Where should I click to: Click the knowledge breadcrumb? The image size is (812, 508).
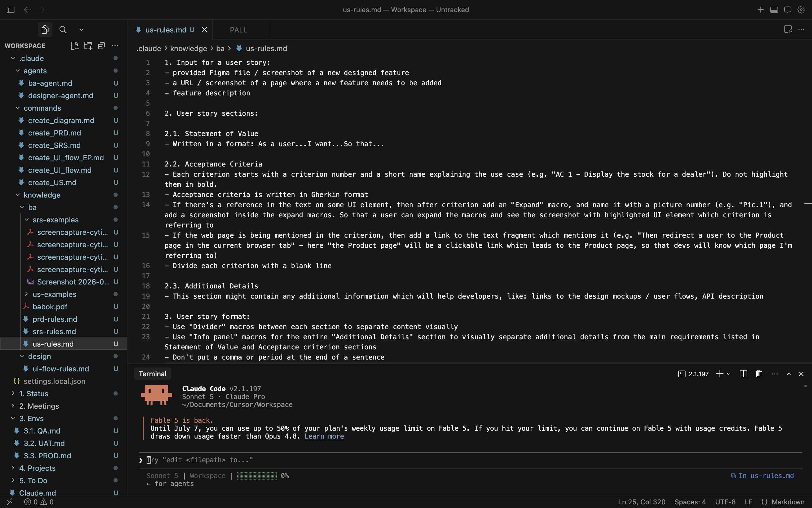coord(189,48)
